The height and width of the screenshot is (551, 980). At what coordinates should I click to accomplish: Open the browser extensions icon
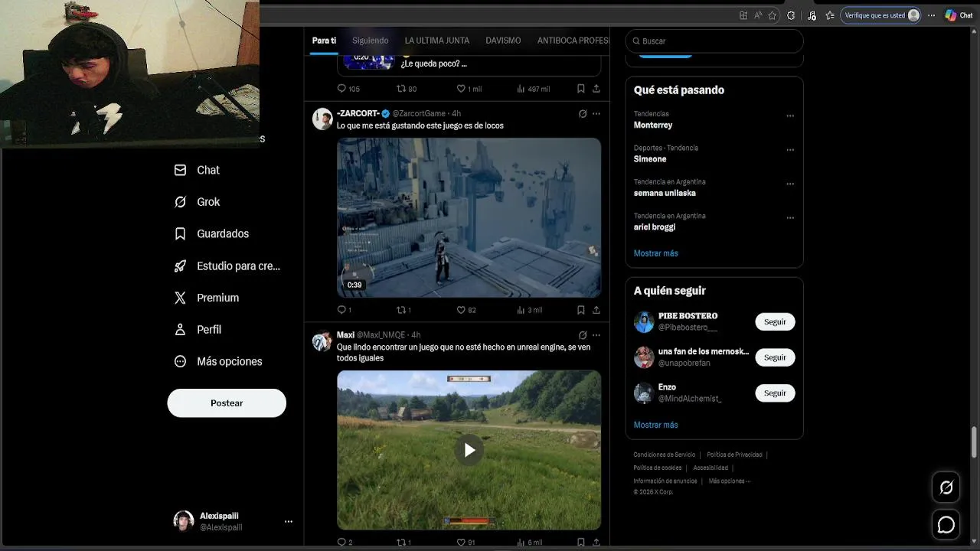[x=791, y=15]
